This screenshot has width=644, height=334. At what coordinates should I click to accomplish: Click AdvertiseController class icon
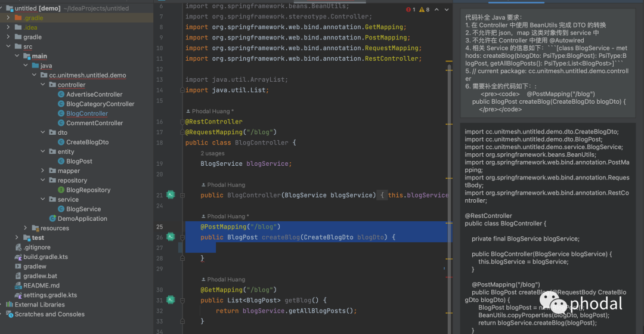coord(61,94)
